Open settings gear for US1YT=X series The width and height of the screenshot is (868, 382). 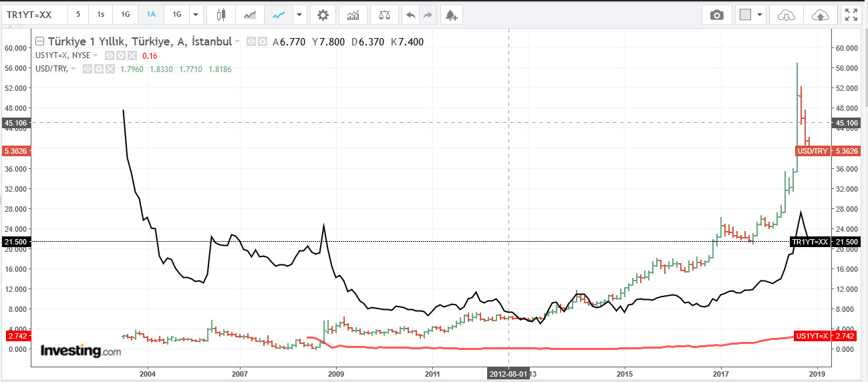tap(121, 55)
